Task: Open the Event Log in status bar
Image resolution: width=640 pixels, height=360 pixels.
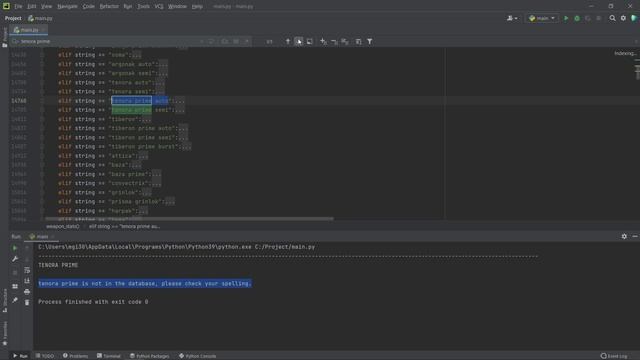Action: (614, 356)
